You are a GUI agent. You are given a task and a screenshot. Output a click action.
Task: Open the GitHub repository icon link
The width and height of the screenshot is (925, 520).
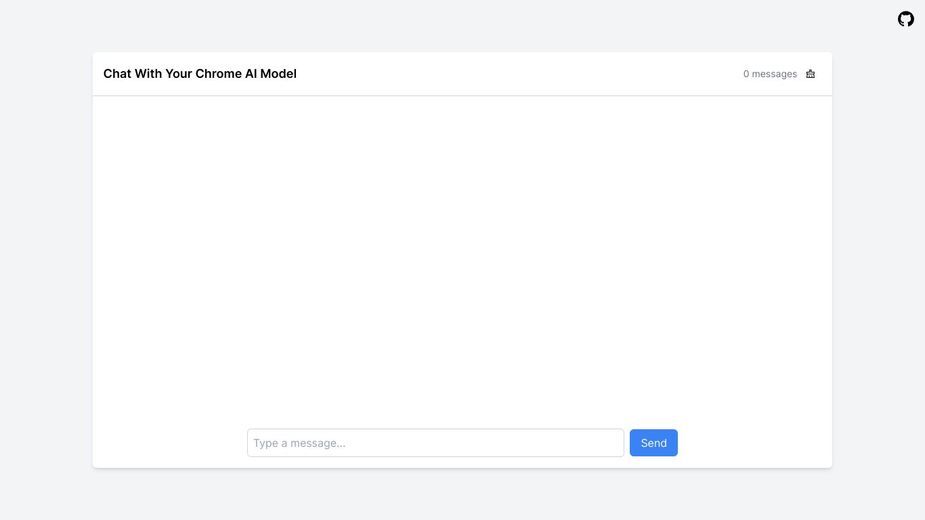pos(906,19)
